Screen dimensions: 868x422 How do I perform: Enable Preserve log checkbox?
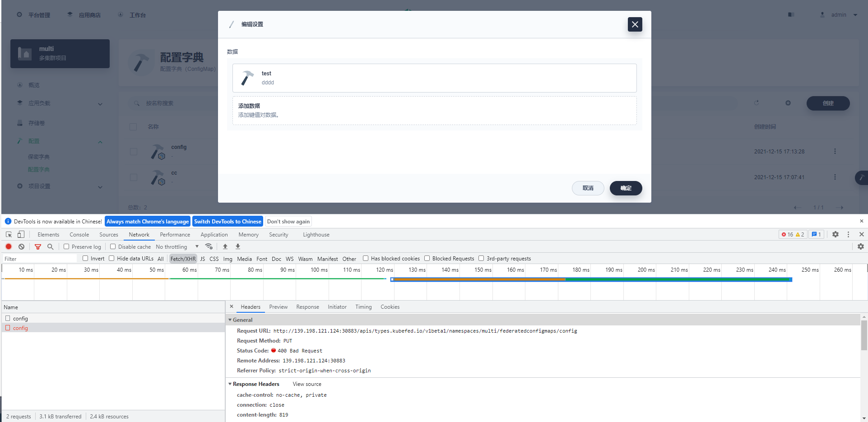tap(66, 246)
